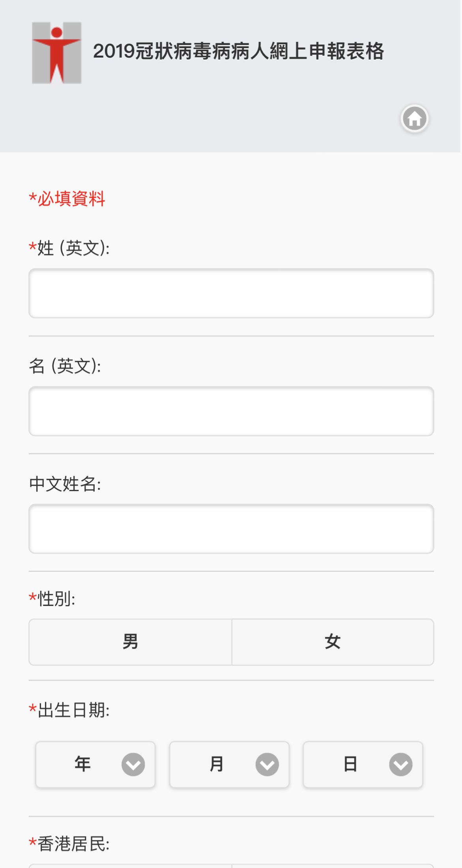Click the *性別: label
The height and width of the screenshot is (868, 462).
click(52, 599)
